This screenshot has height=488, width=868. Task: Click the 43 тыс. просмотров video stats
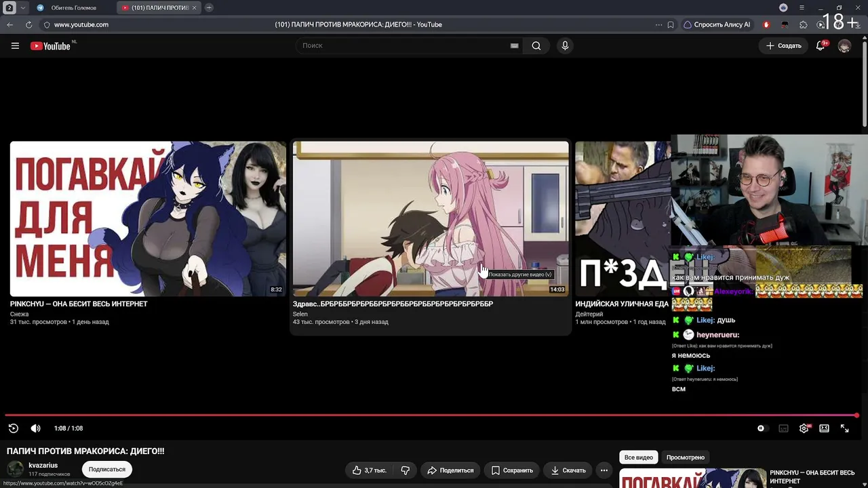tap(321, 322)
